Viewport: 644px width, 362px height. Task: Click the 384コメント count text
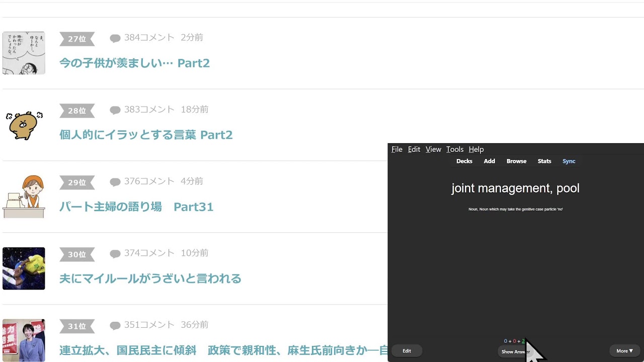(149, 38)
